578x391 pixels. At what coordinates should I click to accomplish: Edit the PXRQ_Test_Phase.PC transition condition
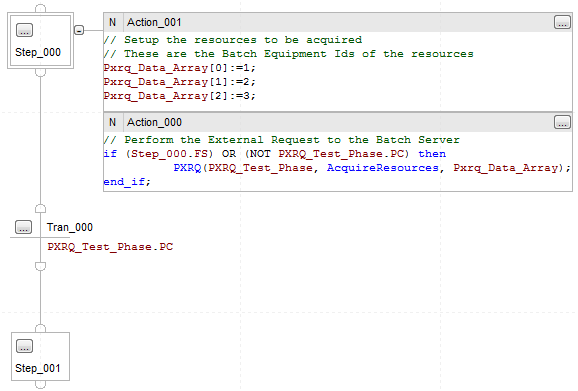[110, 247]
